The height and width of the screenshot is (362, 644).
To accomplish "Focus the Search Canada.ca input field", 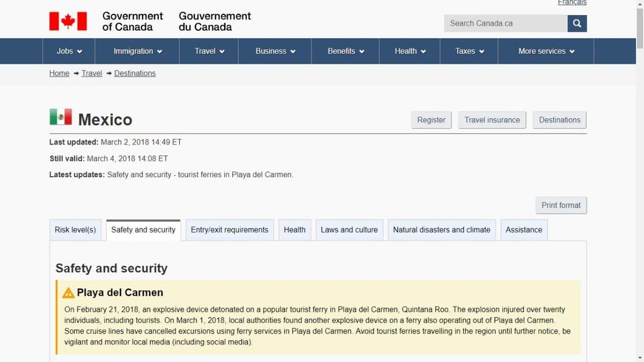I will pos(505,23).
